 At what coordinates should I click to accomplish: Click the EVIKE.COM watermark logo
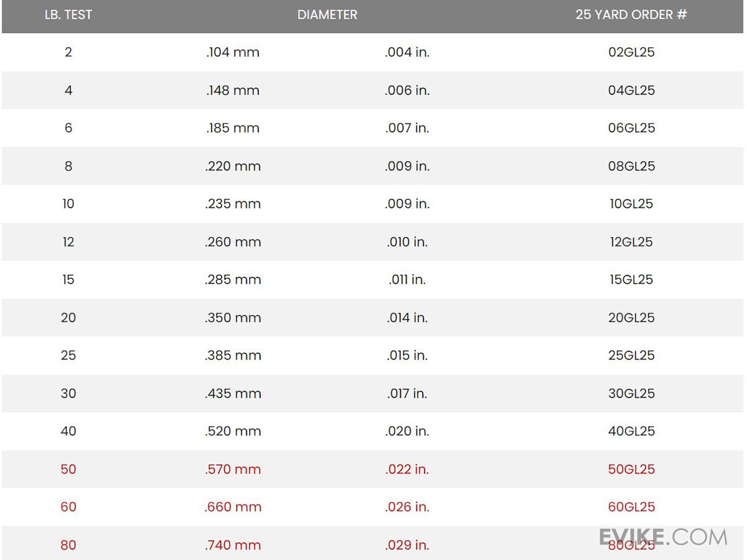click(x=664, y=537)
